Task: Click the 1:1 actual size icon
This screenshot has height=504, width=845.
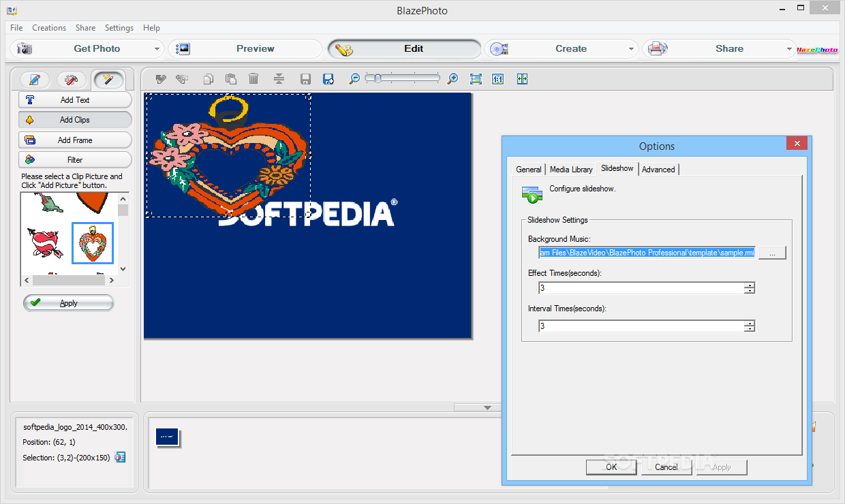Action: point(497,79)
